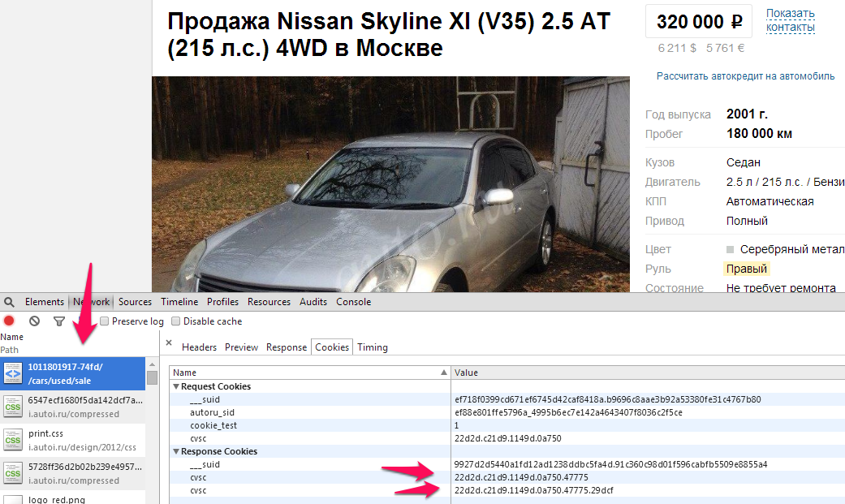Open the Sources tab

coord(135,302)
